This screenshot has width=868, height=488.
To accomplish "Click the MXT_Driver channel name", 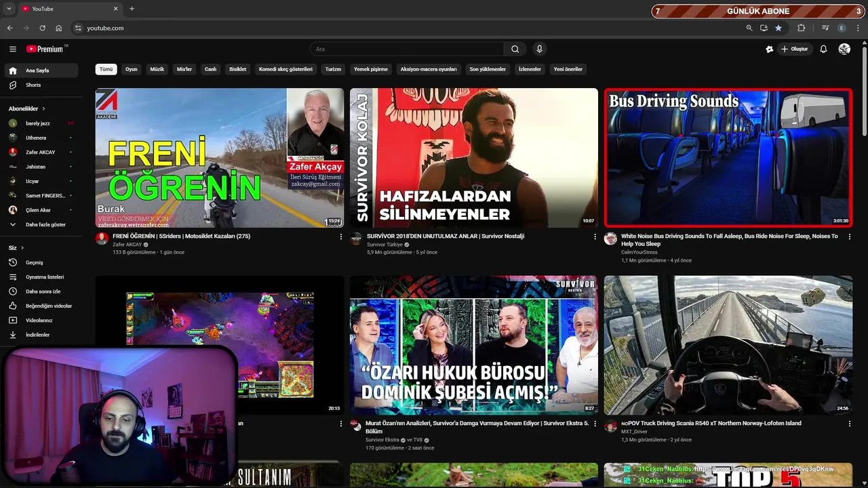I will (x=634, y=432).
